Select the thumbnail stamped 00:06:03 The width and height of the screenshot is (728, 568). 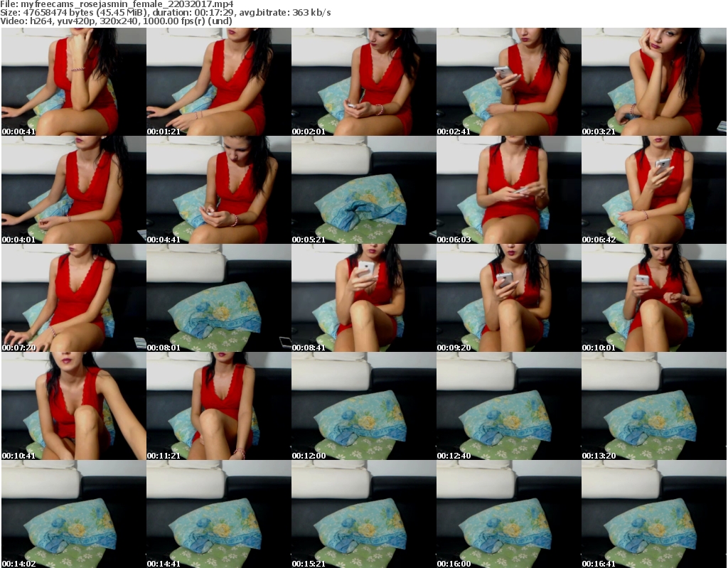509,190
